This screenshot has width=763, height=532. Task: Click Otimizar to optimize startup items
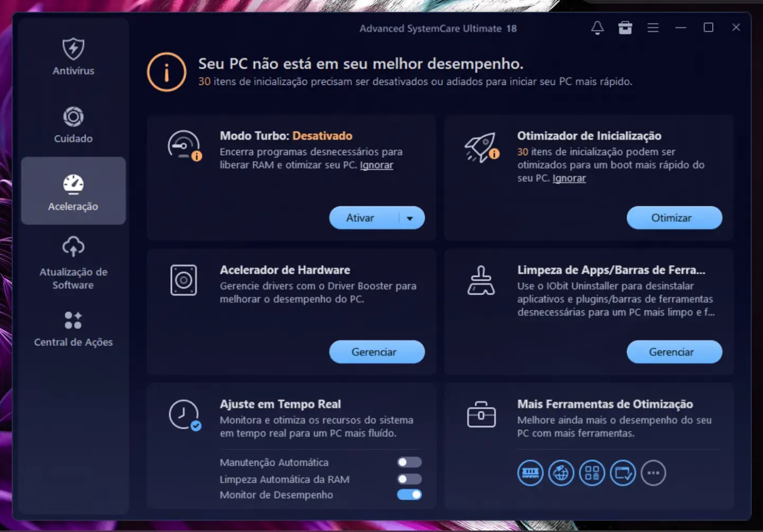tap(674, 218)
